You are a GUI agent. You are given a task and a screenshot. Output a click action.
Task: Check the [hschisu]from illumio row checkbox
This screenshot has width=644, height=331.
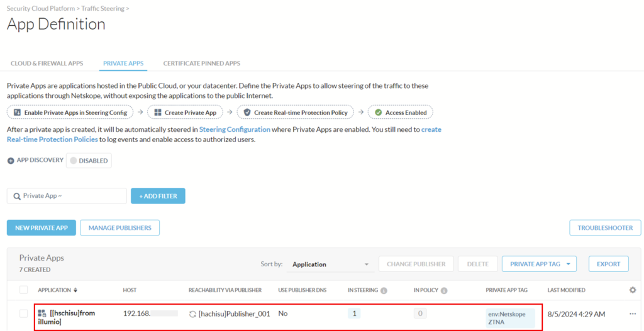[x=24, y=314]
